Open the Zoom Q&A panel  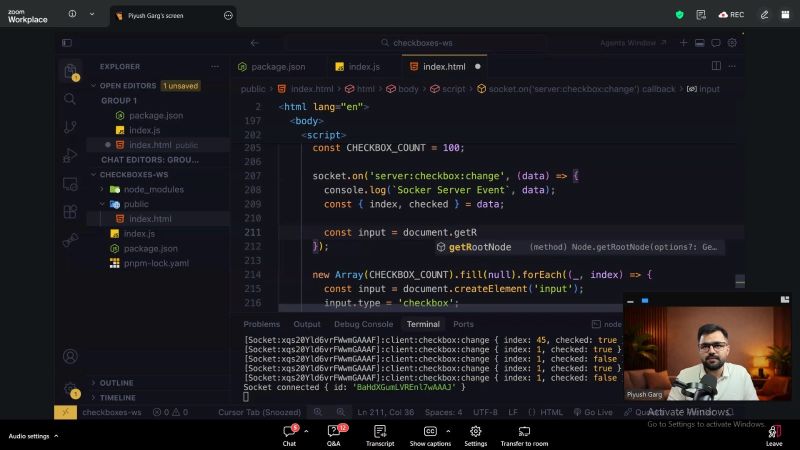[x=334, y=435]
